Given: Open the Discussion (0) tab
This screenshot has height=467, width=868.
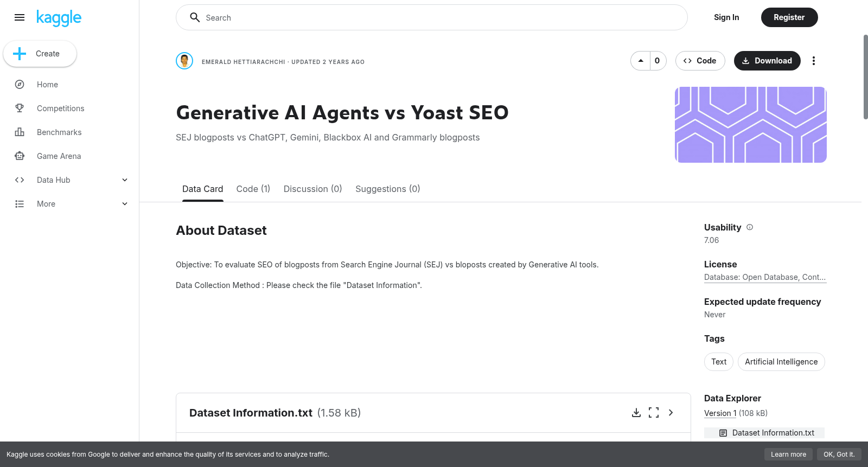Looking at the screenshot, I should [x=313, y=189].
